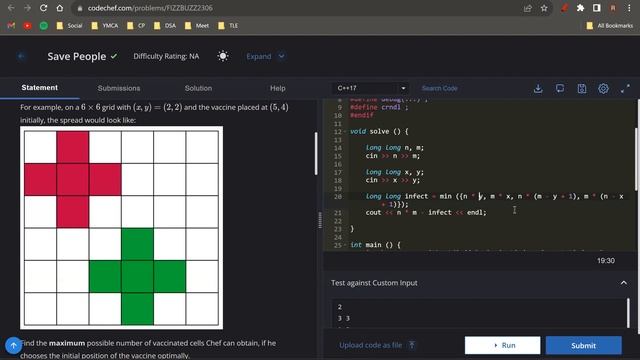Open the All Bookmarks folder
The height and width of the screenshot is (360, 640).
pos(609,26)
